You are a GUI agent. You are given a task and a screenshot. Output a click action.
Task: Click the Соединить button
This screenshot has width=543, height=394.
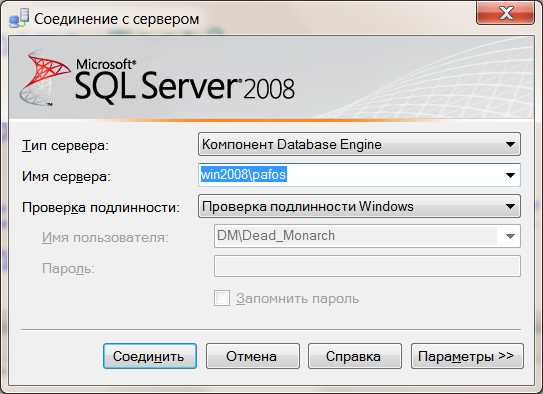(x=150, y=356)
